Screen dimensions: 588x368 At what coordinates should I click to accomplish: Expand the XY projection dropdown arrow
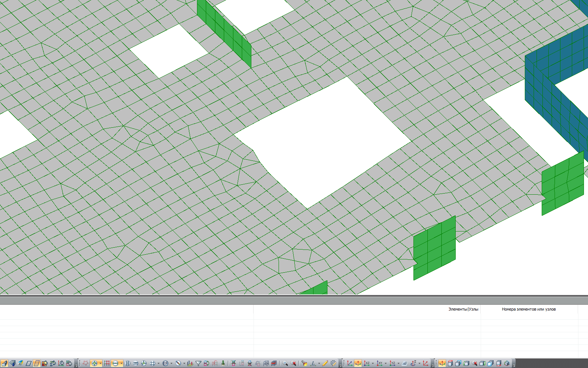pos(386,364)
